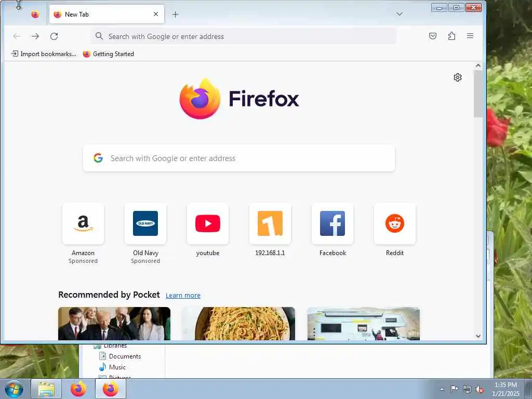Open the taskbar clock and date
The image size is (532, 399).
[x=506, y=389]
